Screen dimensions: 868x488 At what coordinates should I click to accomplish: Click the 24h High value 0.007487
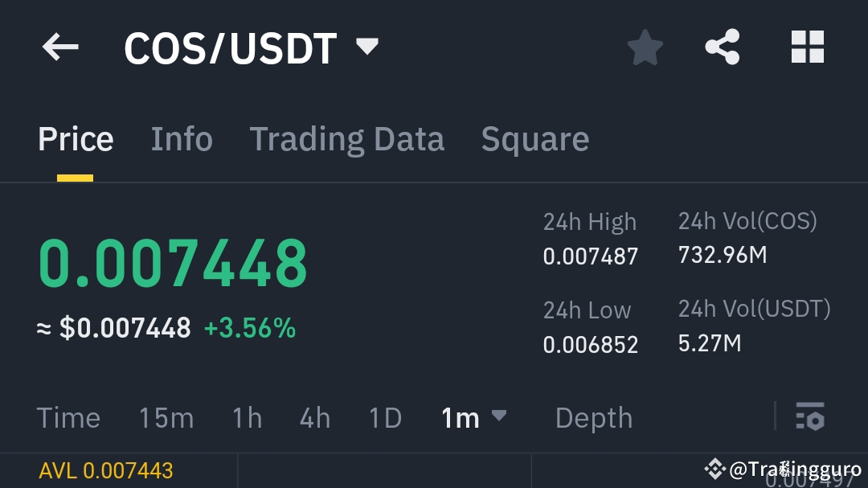(x=590, y=256)
